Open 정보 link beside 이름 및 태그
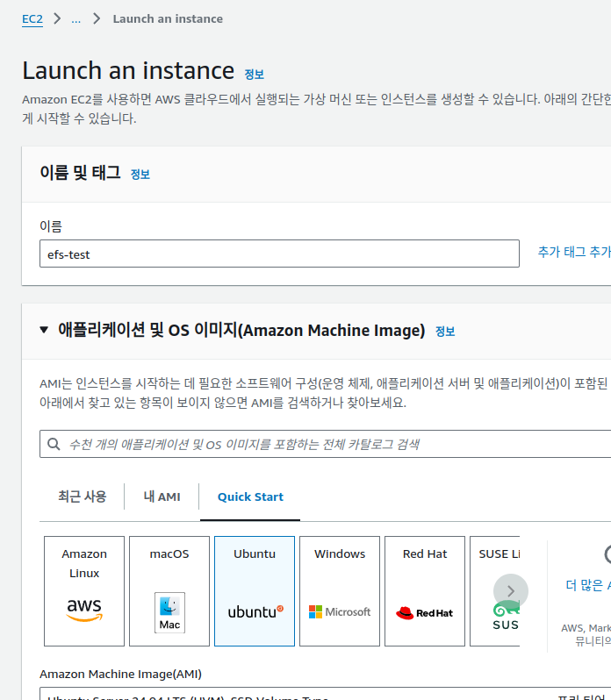 tap(140, 175)
